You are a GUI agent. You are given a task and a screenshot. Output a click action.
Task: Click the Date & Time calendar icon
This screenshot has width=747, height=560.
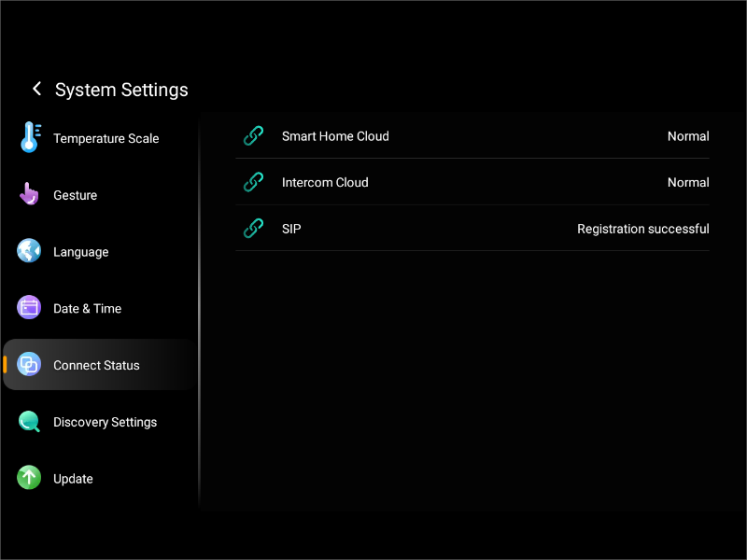click(x=29, y=308)
